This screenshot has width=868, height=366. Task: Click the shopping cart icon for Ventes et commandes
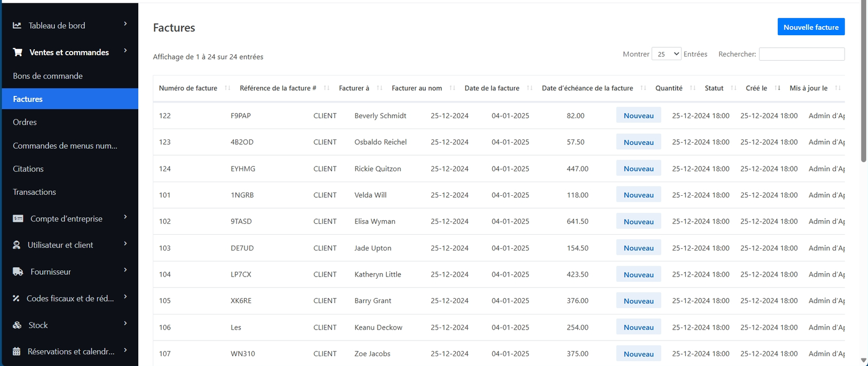pyautogui.click(x=18, y=52)
